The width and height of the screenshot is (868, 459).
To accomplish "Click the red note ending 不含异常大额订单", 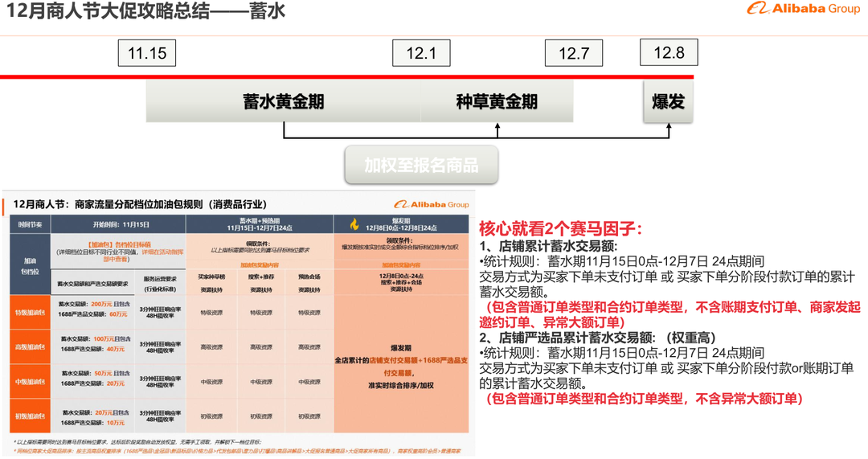I will coord(644,398).
